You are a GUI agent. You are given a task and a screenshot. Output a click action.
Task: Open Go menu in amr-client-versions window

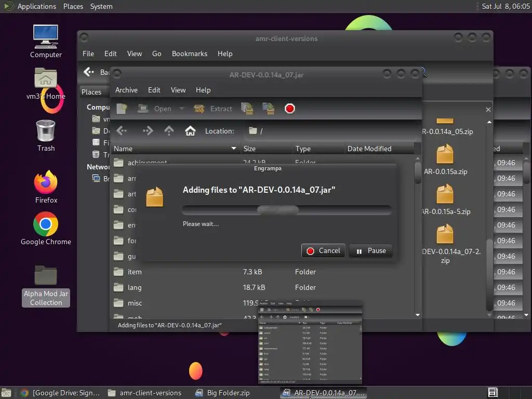point(157,54)
